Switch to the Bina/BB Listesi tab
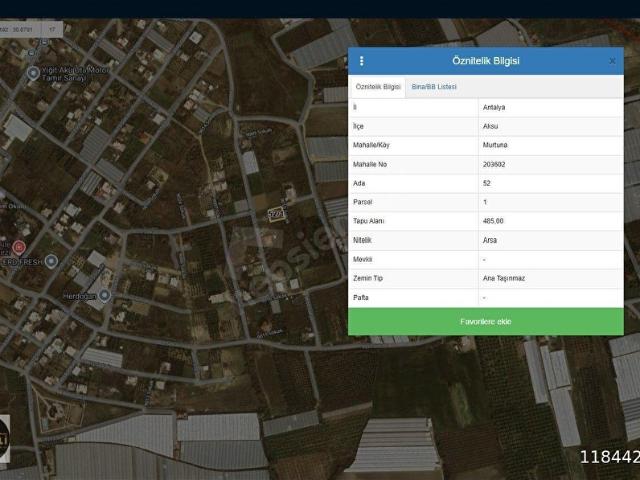The height and width of the screenshot is (480, 640). (x=434, y=87)
